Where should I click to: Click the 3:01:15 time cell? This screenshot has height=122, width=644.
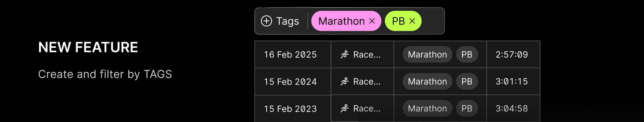coord(514,82)
